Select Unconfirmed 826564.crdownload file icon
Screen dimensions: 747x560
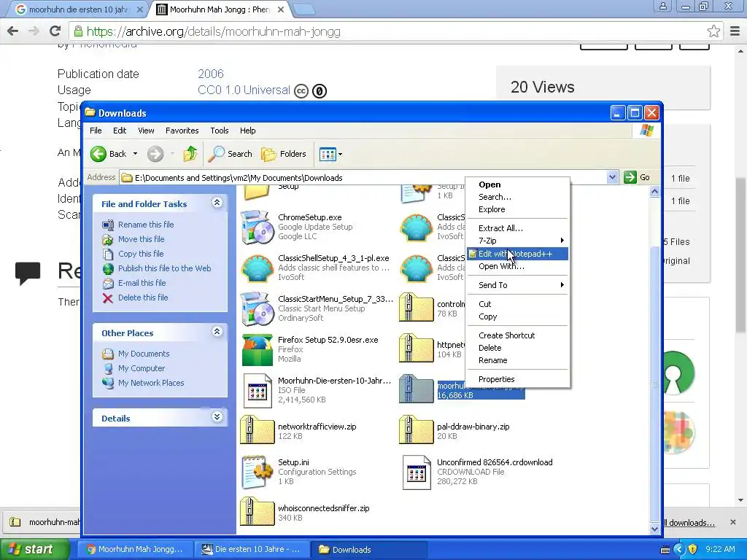[417, 472]
